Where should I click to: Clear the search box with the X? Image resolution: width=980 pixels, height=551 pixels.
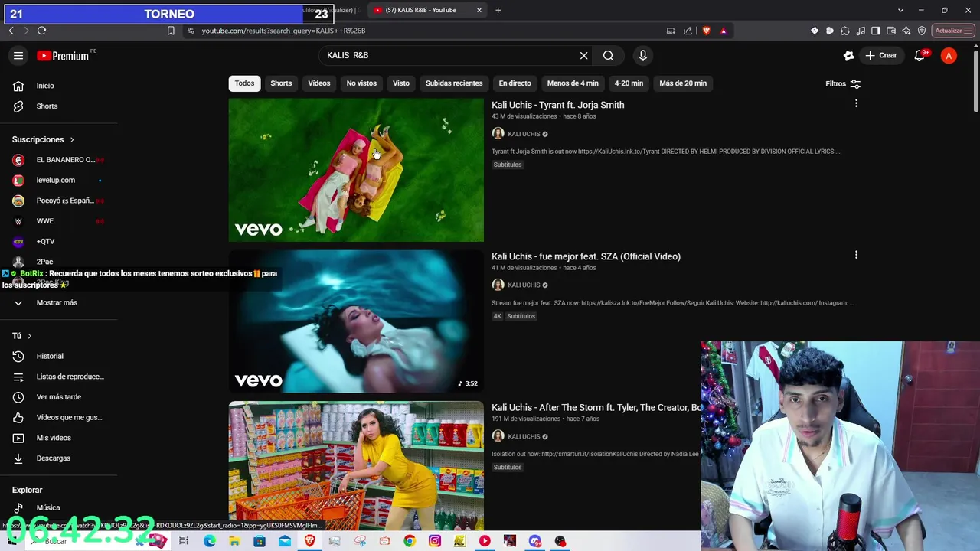tap(583, 55)
